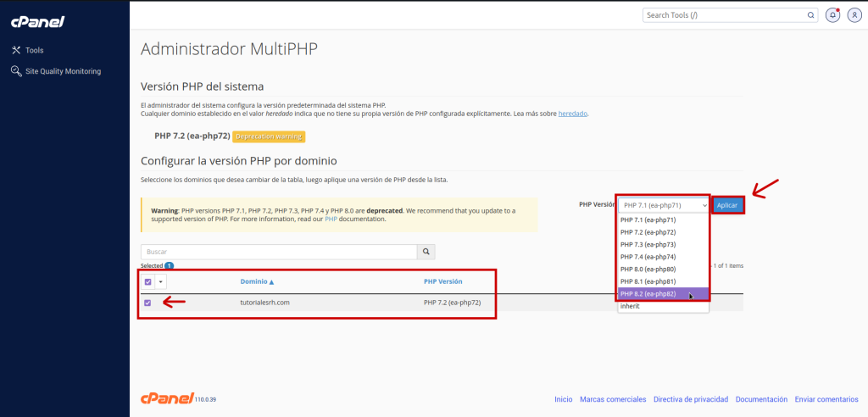The width and height of the screenshot is (868, 417).
Task: Toggle the select-all domains checkbox
Action: [x=148, y=282]
